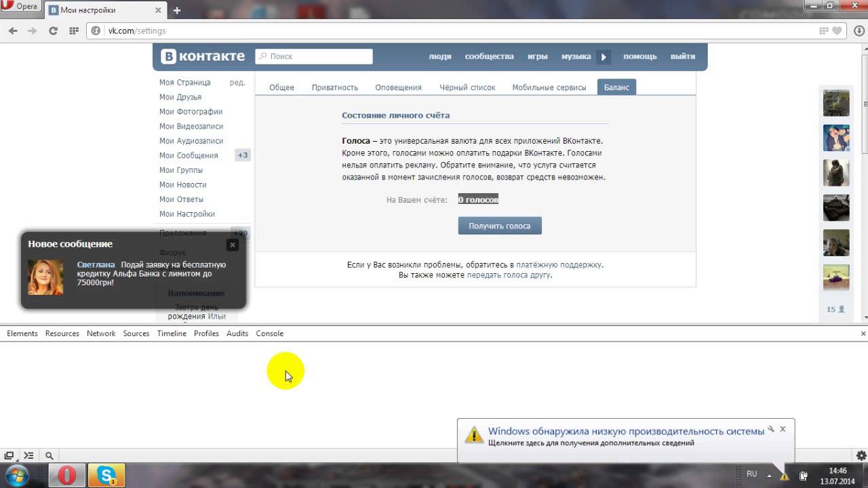Open the люди header link
This screenshot has width=868, height=488.
pos(440,56)
